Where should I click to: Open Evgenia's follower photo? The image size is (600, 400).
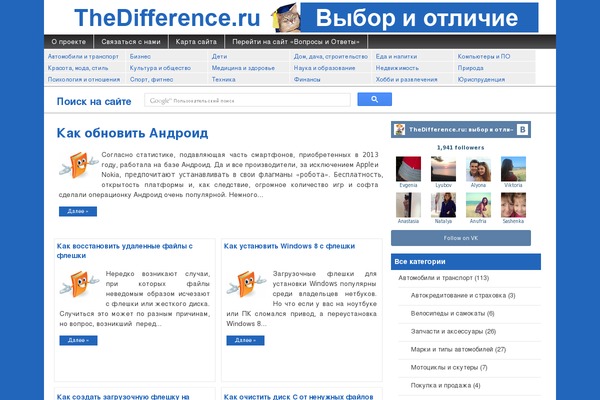[x=408, y=169]
